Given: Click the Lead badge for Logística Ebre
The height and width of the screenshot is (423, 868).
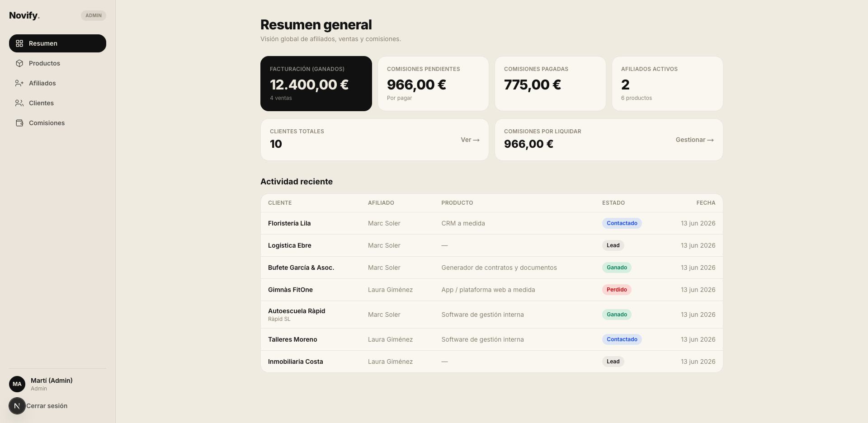Looking at the screenshot, I should coord(613,245).
